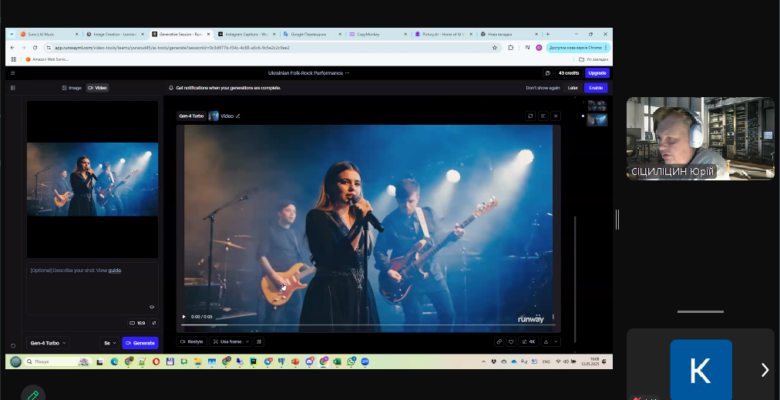780x400 pixels.
Task: Click the Upgrade button
Action: pos(597,73)
